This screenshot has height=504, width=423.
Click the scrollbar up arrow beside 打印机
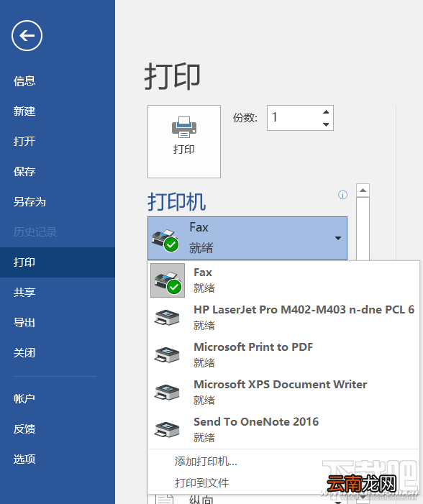(x=363, y=191)
